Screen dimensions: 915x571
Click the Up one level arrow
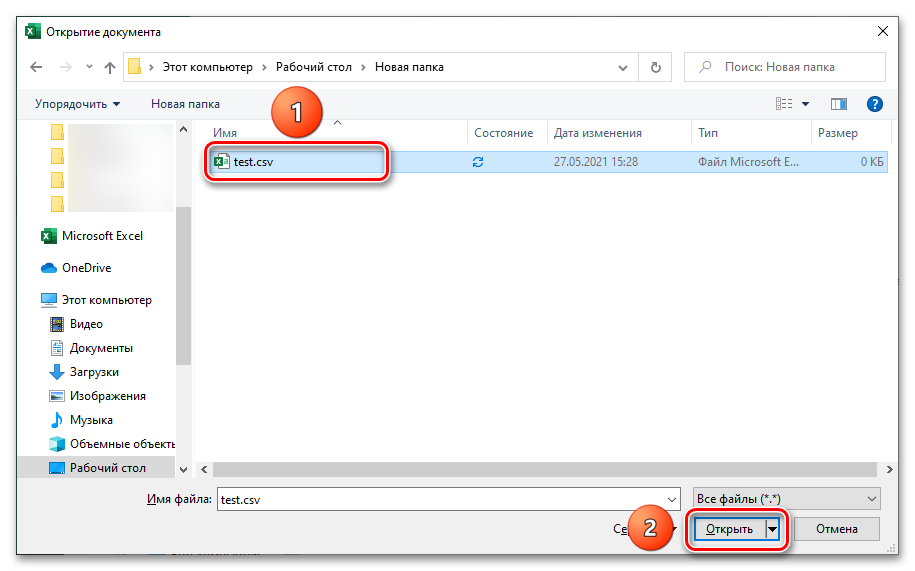(108, 67)
